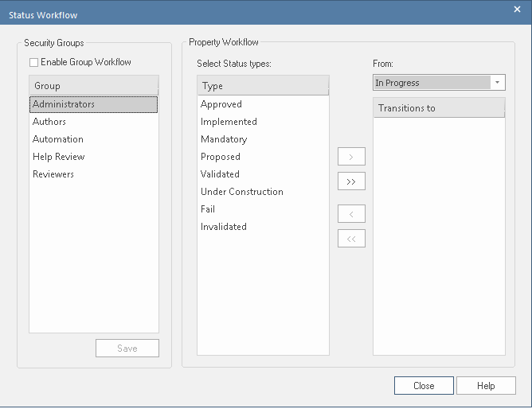Viewport: 532px width, 409px height.
Task: Select the Invalidated status type
Action: pyautogui.click(x=224, y=227)
